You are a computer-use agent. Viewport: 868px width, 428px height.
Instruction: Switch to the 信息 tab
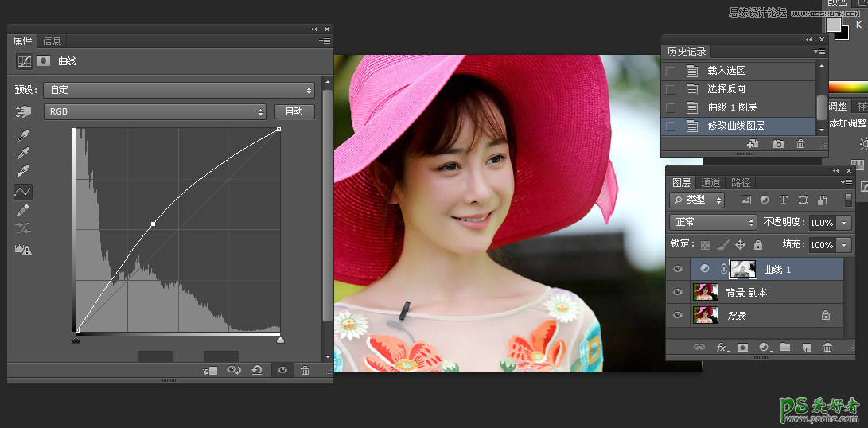(x=52, y=41)
